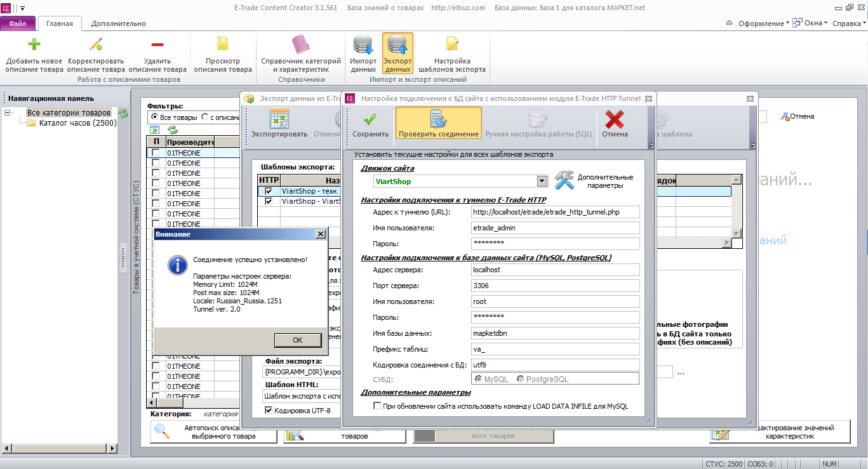Image resolution: width=868 pixels, height=469 pixels.
Task: Click the green refresh icon under Фильтры
Action: 172,129
